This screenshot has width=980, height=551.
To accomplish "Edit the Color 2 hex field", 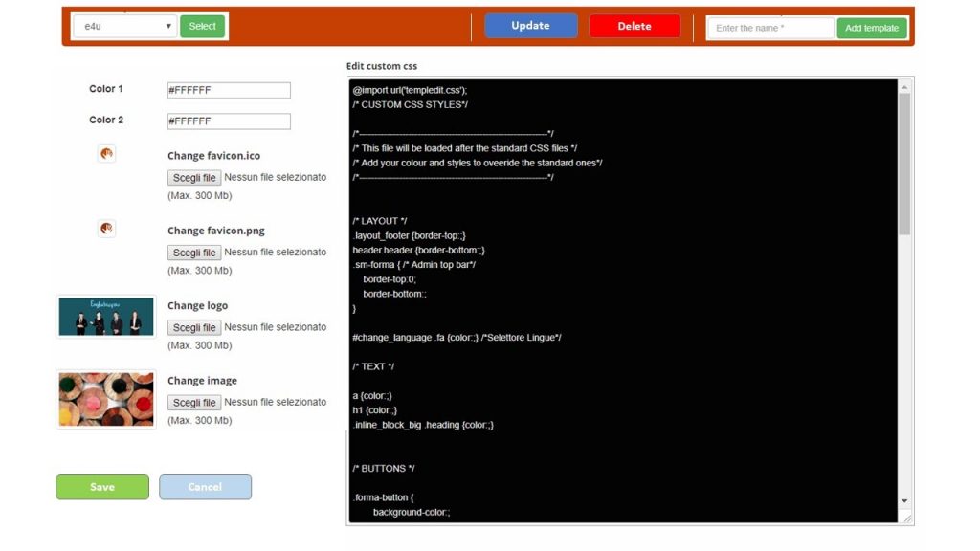I will [x=229, y=121].
